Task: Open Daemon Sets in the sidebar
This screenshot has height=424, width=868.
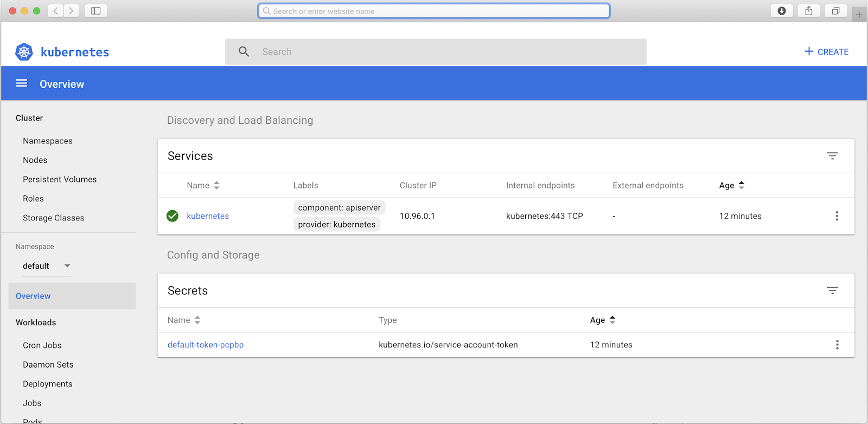Action: [x=48, y=365]
